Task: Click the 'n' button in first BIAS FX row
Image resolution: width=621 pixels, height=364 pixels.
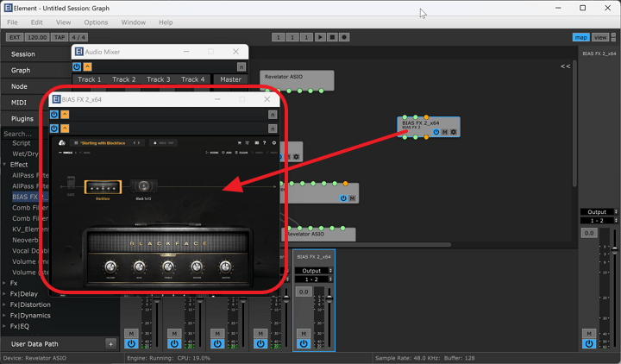Action: pos(273,115)
